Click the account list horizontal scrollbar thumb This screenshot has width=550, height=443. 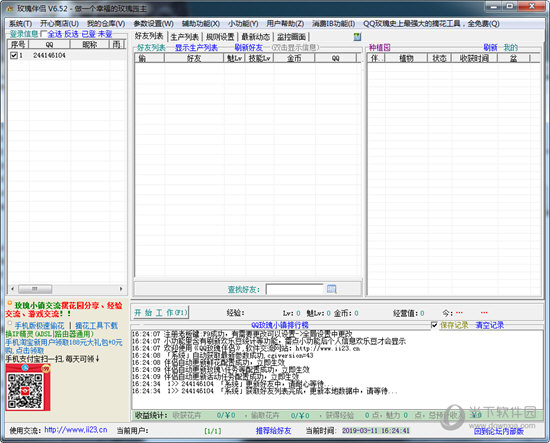[x=35, y=289]
